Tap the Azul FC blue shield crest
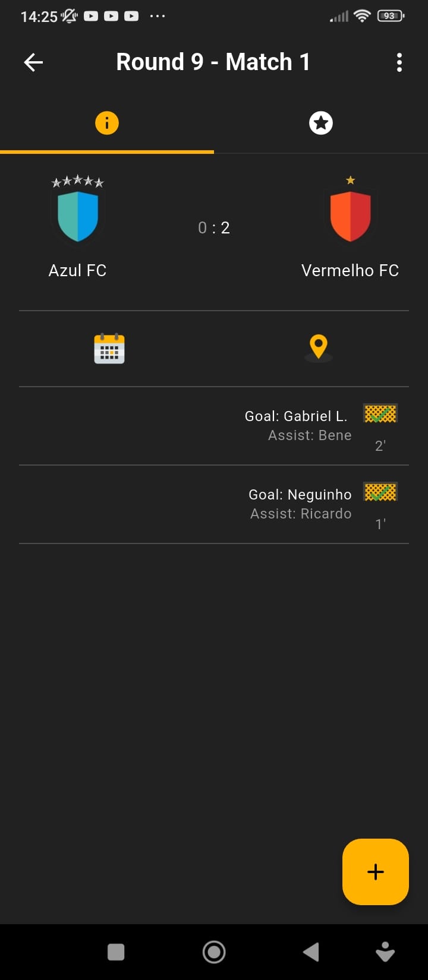This screenshot has width=428, height=980. 78,216
